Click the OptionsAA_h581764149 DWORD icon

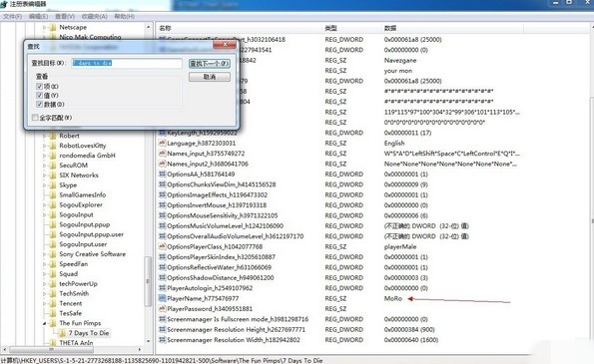162,175
